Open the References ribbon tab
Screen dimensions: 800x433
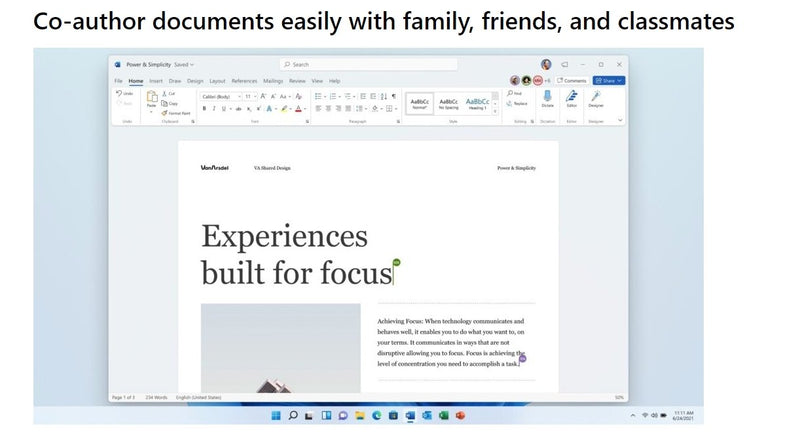point(244,81)
